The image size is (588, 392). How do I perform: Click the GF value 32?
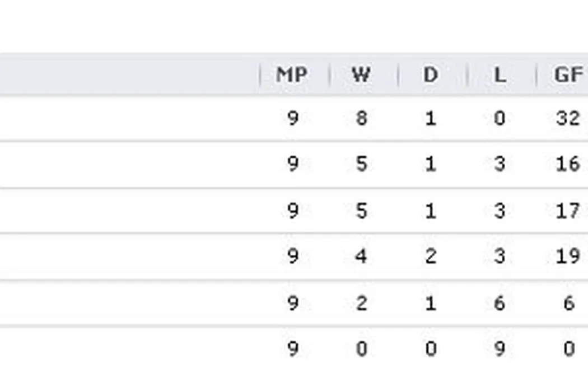[568, 118]
